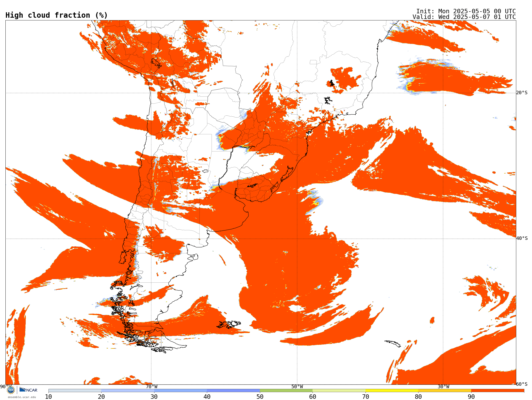
Task: Click the colorbar tick label 80
Action: (418, 397)
